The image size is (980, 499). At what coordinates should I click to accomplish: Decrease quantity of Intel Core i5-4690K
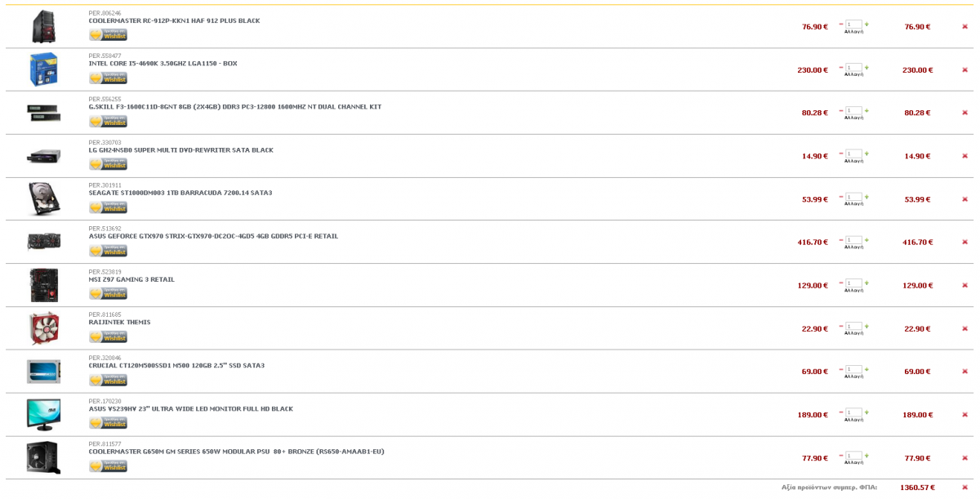(841, 67)
